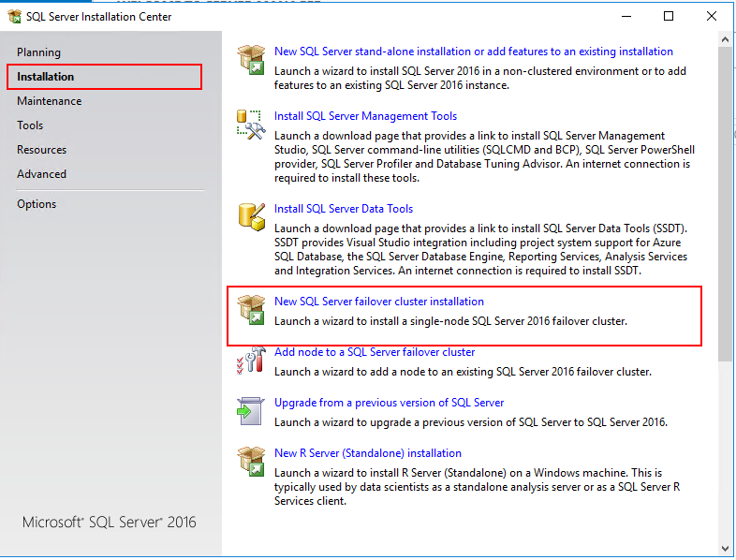The width and height of the screenshot is (736, 560).
Task: Open the Planning section
Action: click(39, 52)
